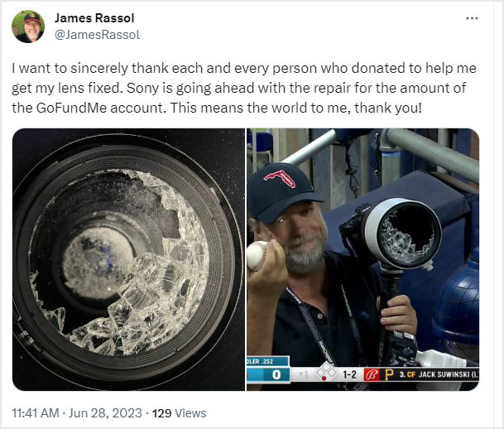Open the photo of man with baseball
Image resolution: width=504 pixels, height=429 pixels.
(x=362, y=259)
